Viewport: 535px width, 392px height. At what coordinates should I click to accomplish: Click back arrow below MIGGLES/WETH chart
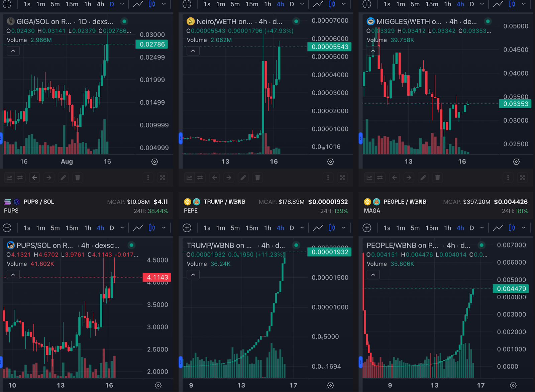click(395, 178)
